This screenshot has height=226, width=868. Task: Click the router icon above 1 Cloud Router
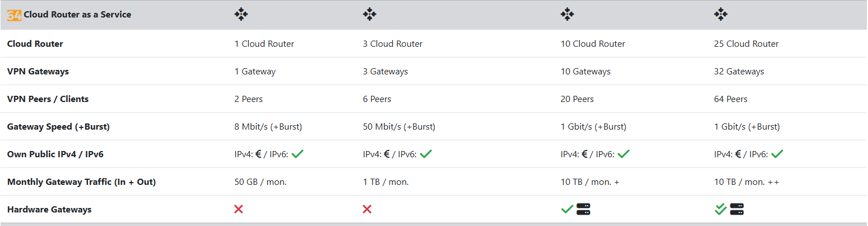point(241,15)
